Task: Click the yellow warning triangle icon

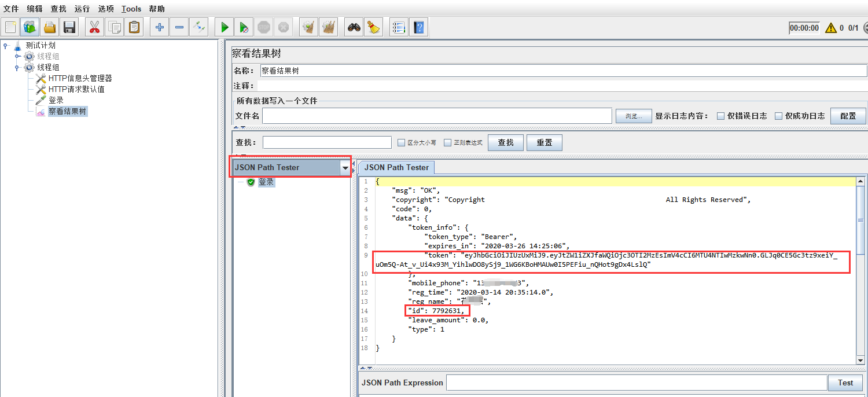Action: tap(831, 27)
